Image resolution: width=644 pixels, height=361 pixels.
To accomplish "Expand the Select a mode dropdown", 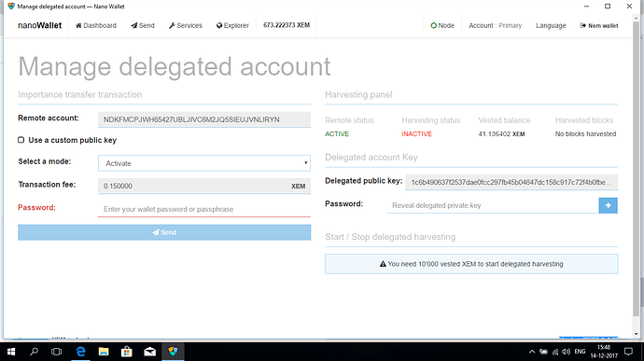I will click(x=204, y=163).
